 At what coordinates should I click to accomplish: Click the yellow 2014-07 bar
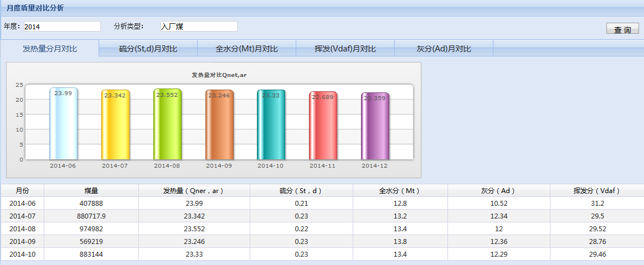pos(115,126)
